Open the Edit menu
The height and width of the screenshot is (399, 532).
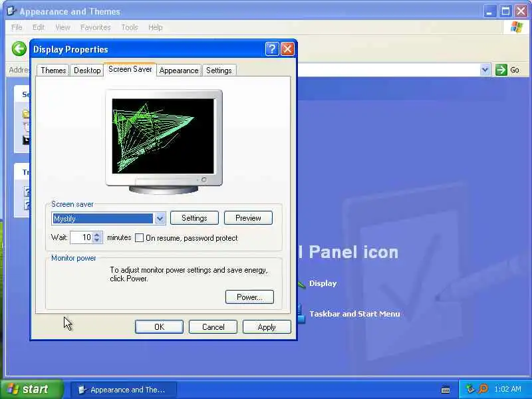tap(39, 27)
